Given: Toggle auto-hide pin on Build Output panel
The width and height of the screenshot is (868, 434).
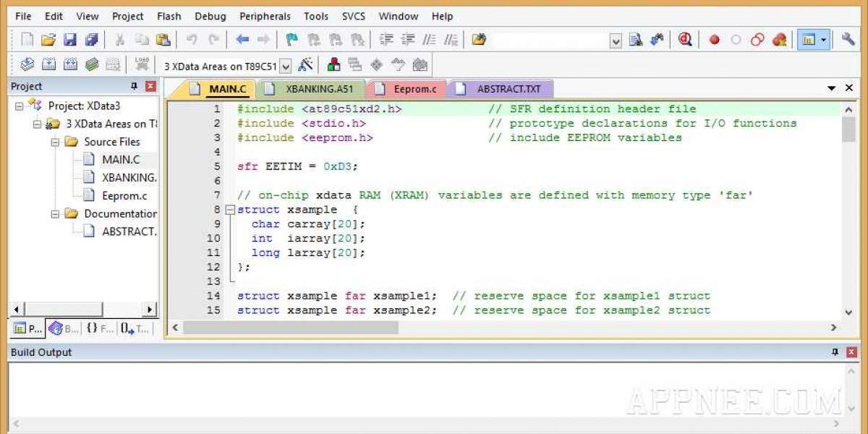Looking at the screenshot, I should click(x=835, y=352).
